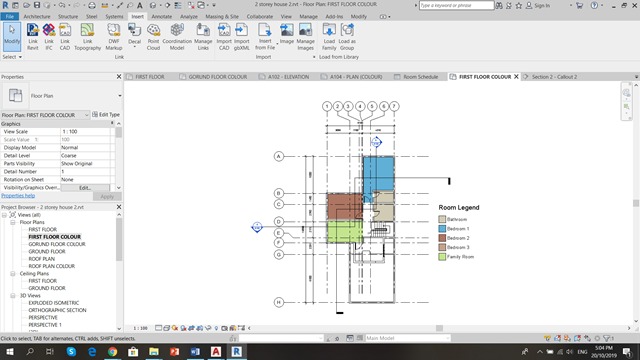Screen dimensions: 640x360
Task: Click Insert from File
Action: pyautogui.click(x=265, y=37)
